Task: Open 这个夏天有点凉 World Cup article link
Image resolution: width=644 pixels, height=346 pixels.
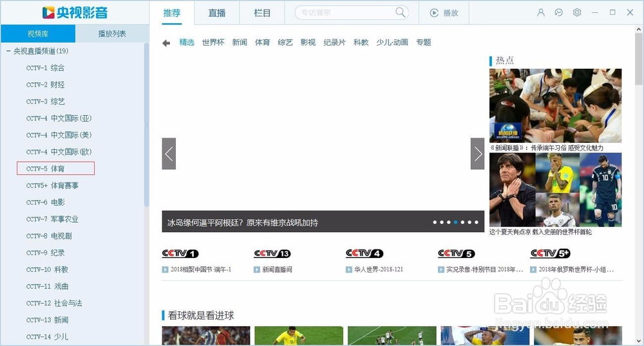Action: point(540,232)
